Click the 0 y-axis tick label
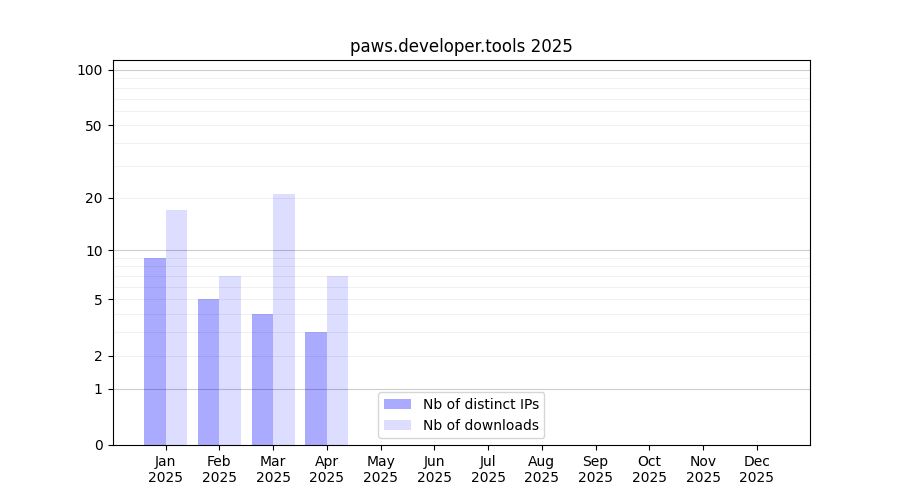The image size is (900, 500). point(98,445)
